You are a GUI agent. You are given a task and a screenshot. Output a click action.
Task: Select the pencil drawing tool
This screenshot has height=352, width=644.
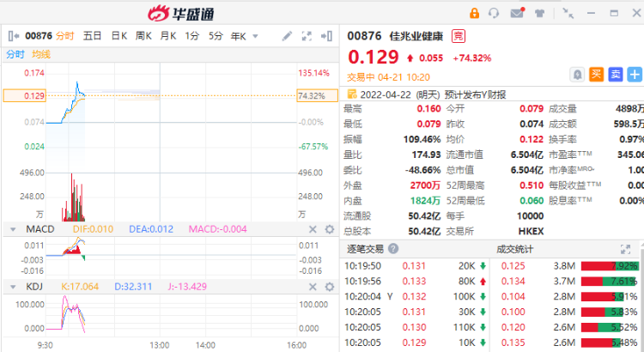pyautogui.click(x=287, y=36)
